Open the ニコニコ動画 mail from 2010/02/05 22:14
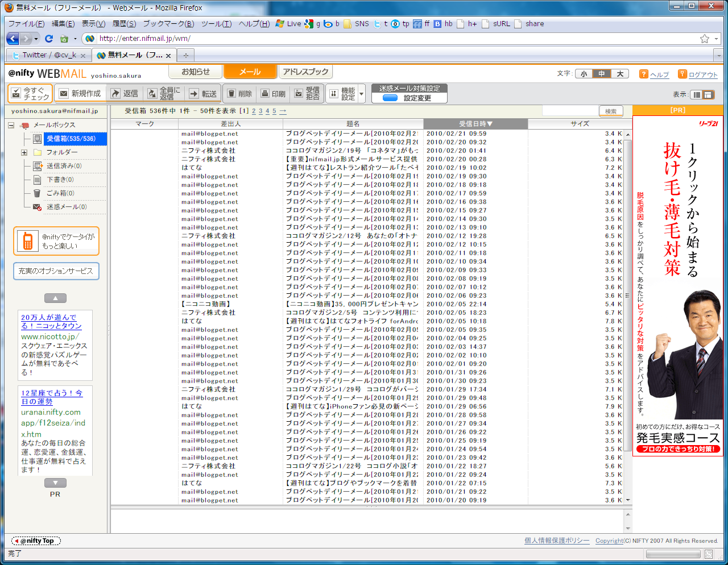Image resolution: width=728 pixels, height=565 pixels. tap(367, 304)
